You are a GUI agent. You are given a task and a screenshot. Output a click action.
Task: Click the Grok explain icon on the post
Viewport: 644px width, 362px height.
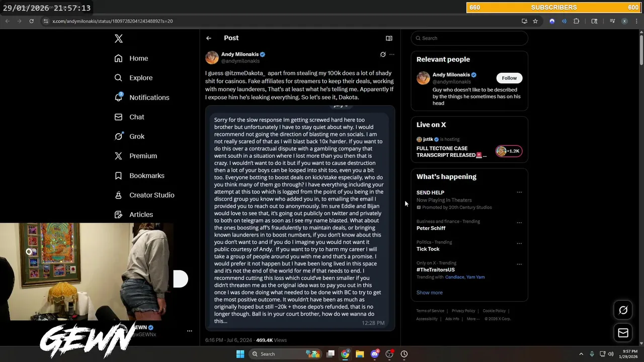pos(383,54)
